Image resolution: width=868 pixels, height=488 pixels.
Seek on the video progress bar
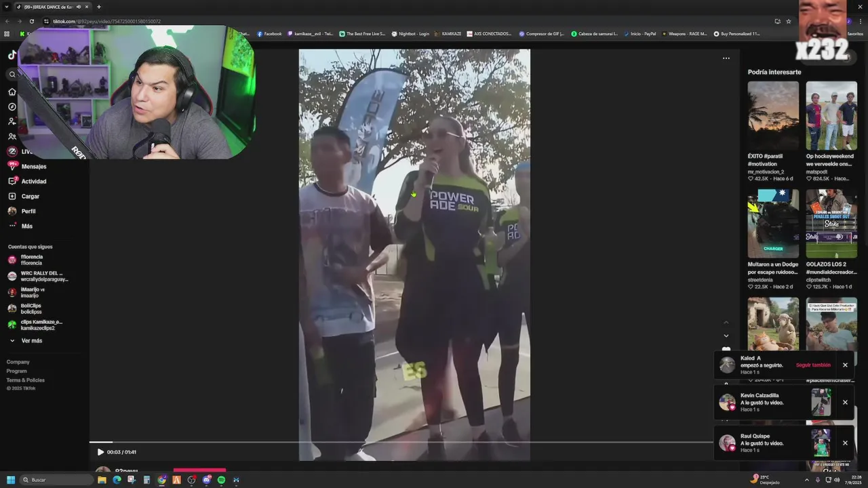click(x=400, y=443)
